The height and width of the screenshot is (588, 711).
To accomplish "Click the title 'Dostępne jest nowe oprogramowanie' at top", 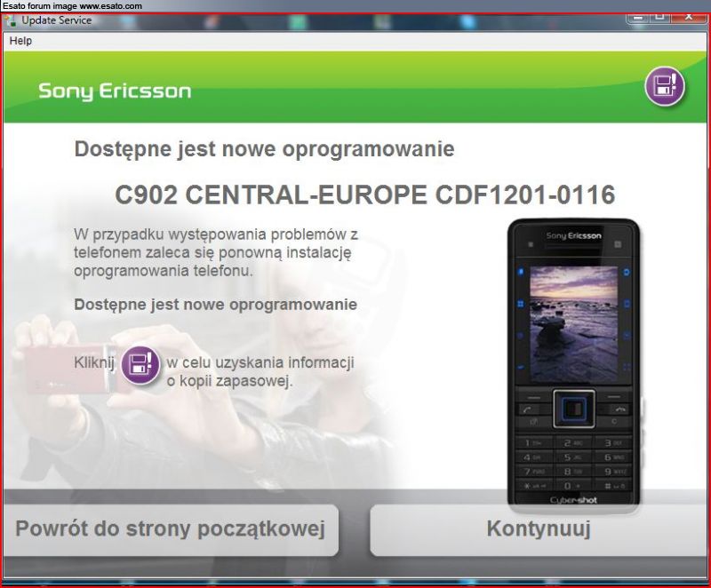I will pyautogui.click(x=264, y=149).
